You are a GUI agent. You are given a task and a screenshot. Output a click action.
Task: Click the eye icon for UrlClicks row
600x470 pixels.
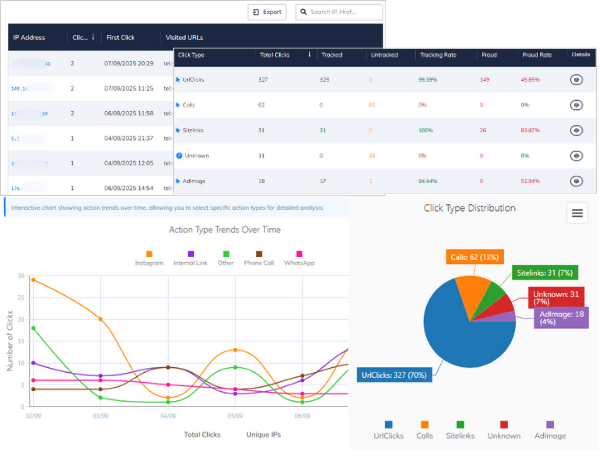point(576,78)
